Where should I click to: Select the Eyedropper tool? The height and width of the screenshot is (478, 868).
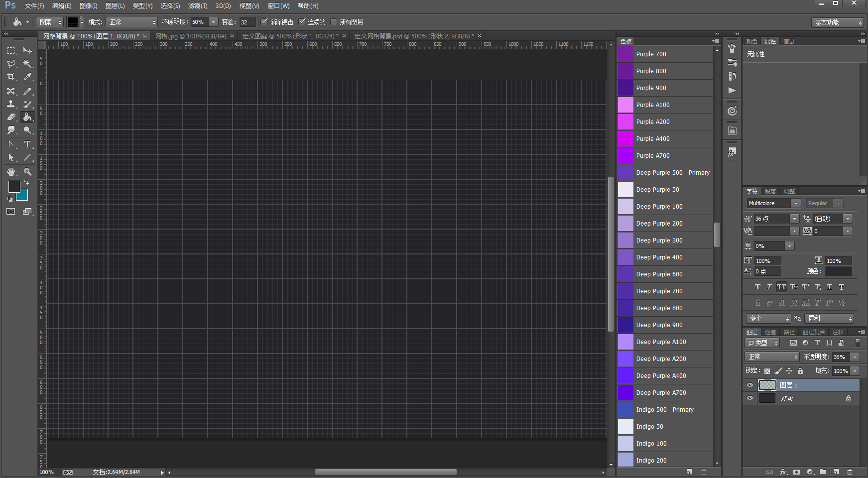coord(27,77)
